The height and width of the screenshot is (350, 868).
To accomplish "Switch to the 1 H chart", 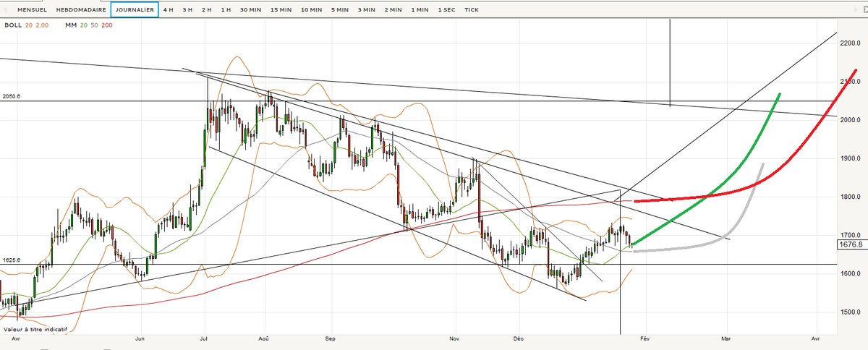I will [x=226, y=10].
